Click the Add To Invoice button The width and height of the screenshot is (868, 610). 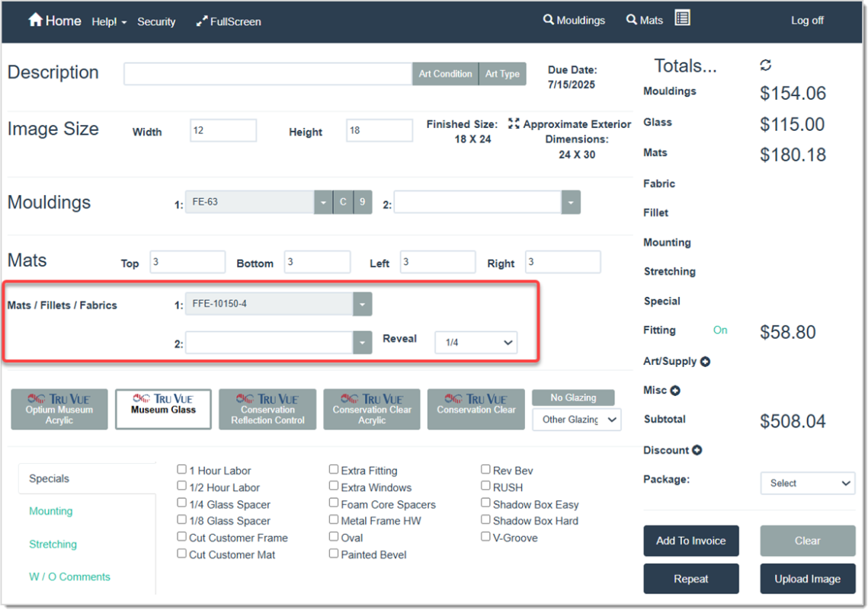click(690, 541)
